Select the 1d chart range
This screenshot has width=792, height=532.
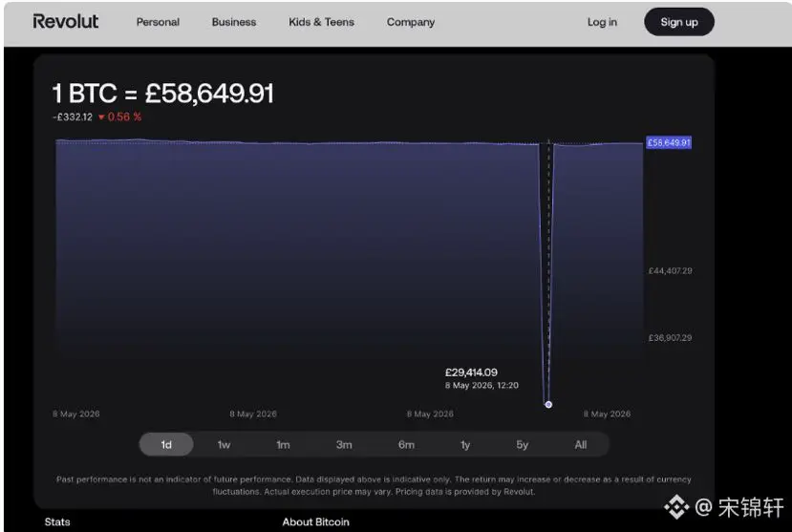(166, 445)
